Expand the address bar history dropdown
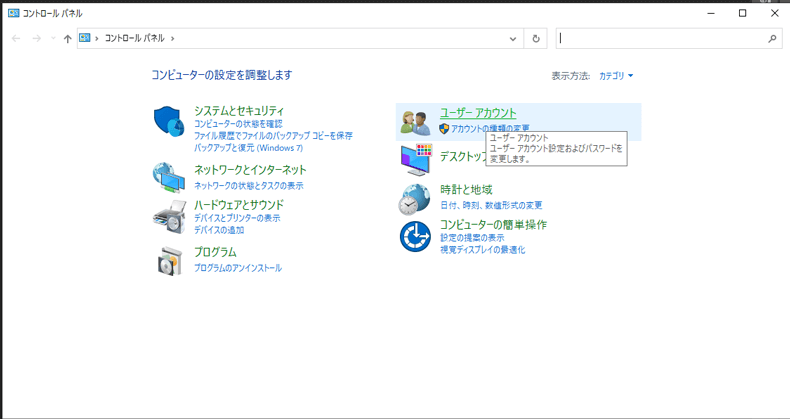The width and height of the screenshot is (790, 419). click(x=513, y=39)
